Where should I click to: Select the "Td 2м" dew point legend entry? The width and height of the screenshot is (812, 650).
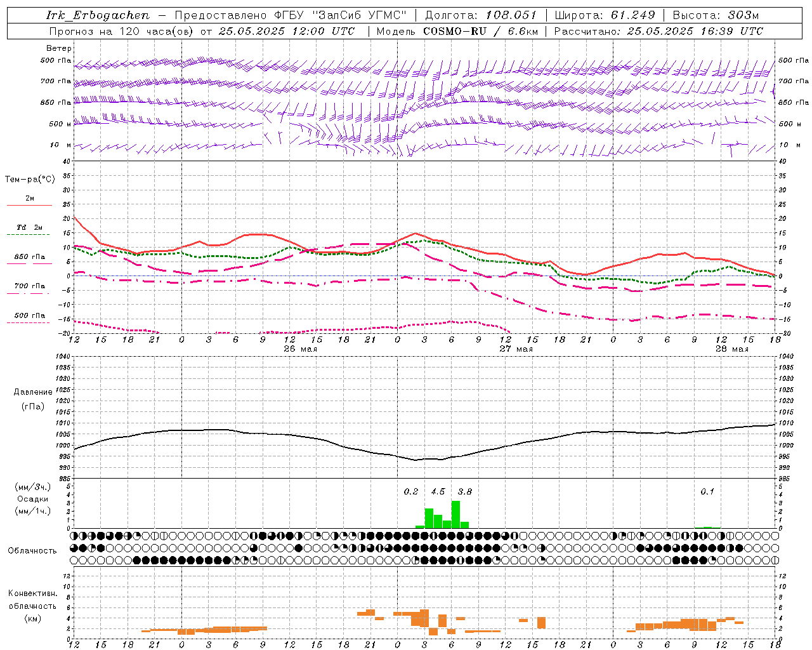tap(30, 227)
